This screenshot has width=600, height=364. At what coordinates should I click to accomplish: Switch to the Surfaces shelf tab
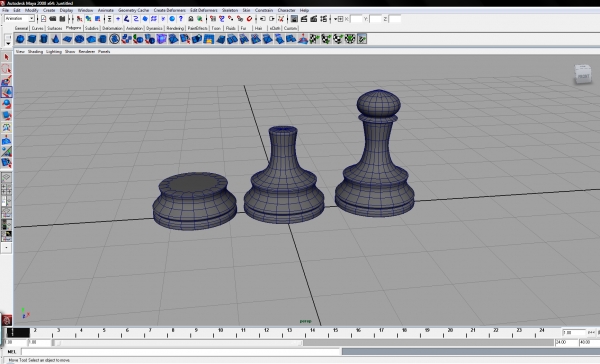(54, 28)
